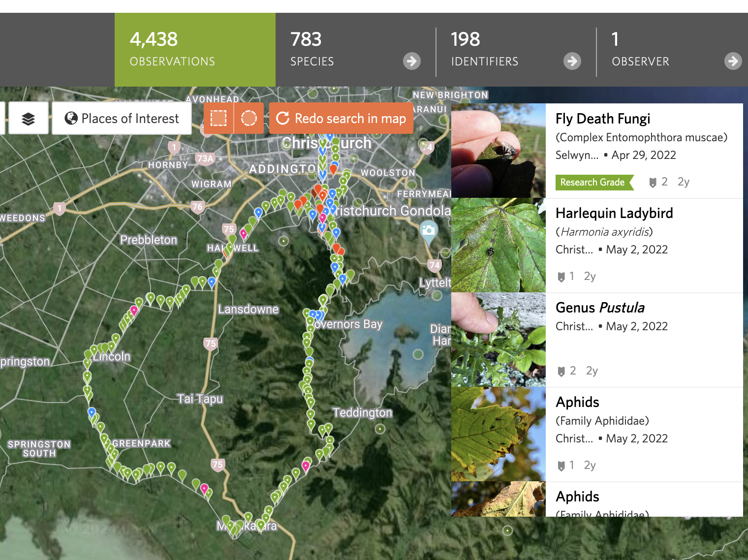Open the first Aphids title link
This screenshot has width=748, height=560.
[x=577, y=402]
